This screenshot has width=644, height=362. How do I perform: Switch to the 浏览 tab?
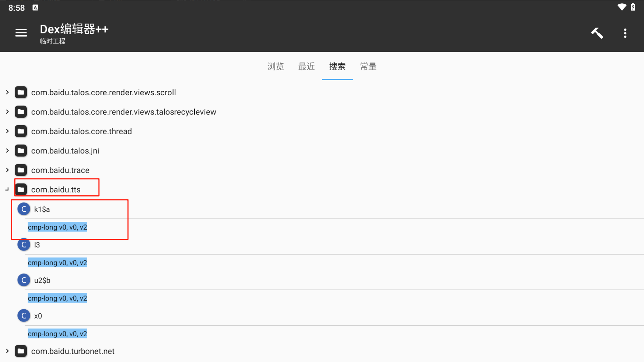[275, 66]
